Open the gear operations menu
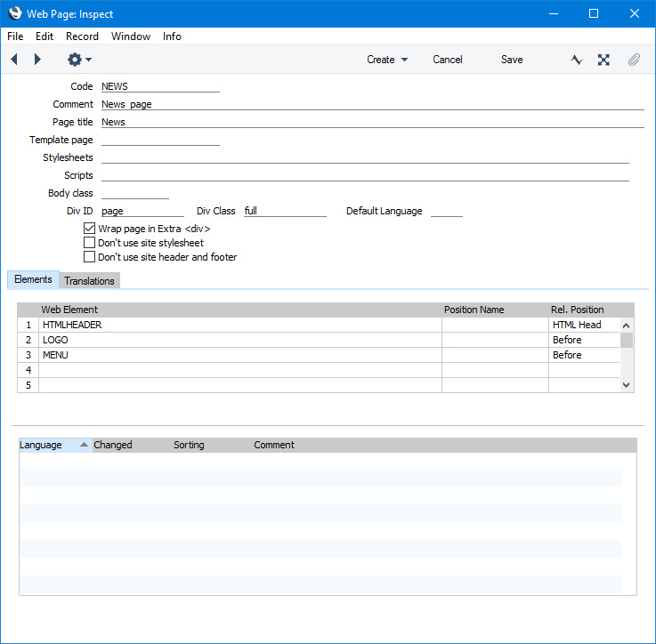This screenshot has width=656, height=644. [78, 60]
